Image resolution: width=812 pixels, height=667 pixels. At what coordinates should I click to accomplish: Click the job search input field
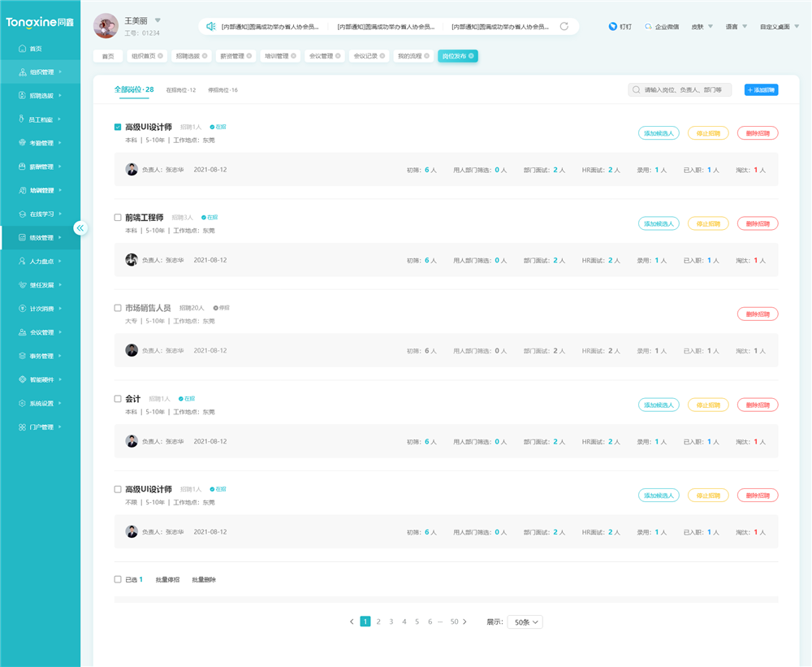pos(685,90)
